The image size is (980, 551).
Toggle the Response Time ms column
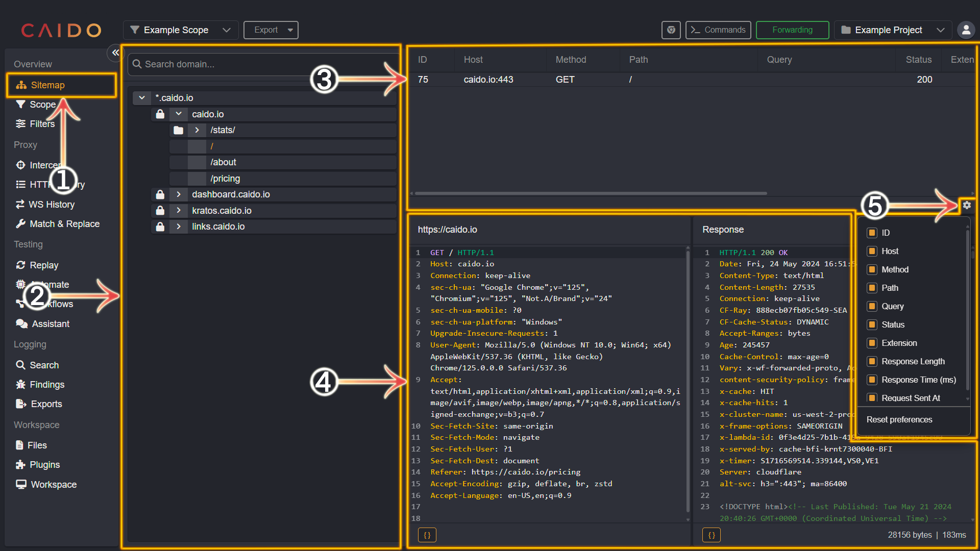[x=871, y=379]
